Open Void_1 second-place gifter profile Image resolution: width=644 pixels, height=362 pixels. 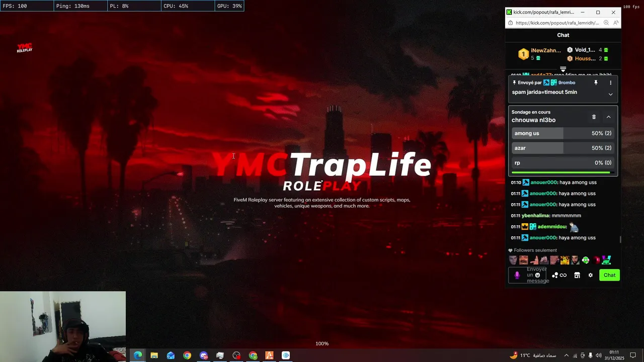coord(585,50)
